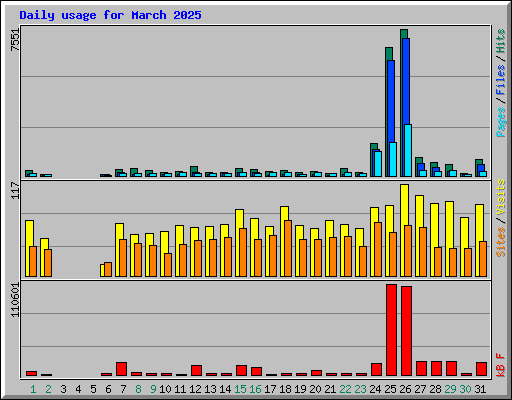The width and height of the screenshot is (512, 400).
Task: Click the green x-axis day label "15"
Action: click(x=240, y=389)
